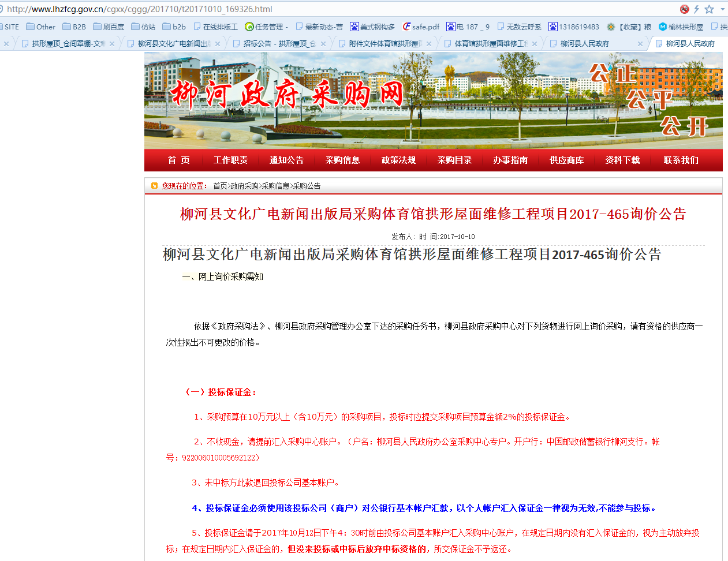Open the 采购信息 navigation item
This screenshot has width=728, height=561.
342,160
